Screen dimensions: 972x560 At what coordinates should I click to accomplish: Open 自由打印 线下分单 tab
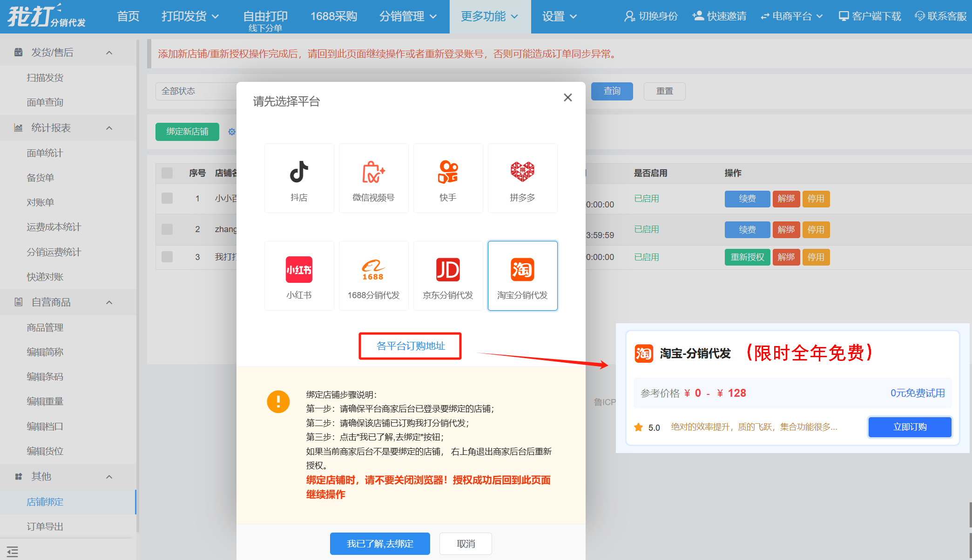pos(265,20)
